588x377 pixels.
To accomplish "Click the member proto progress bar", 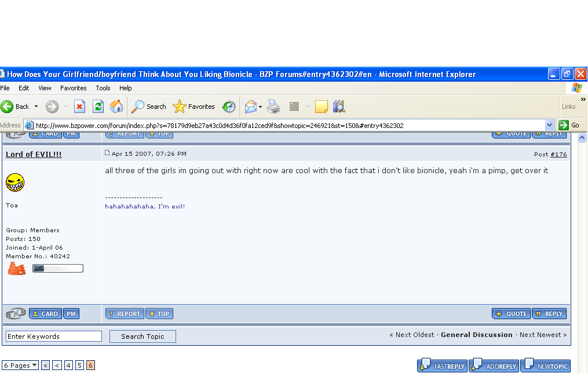I will (58, 268).
